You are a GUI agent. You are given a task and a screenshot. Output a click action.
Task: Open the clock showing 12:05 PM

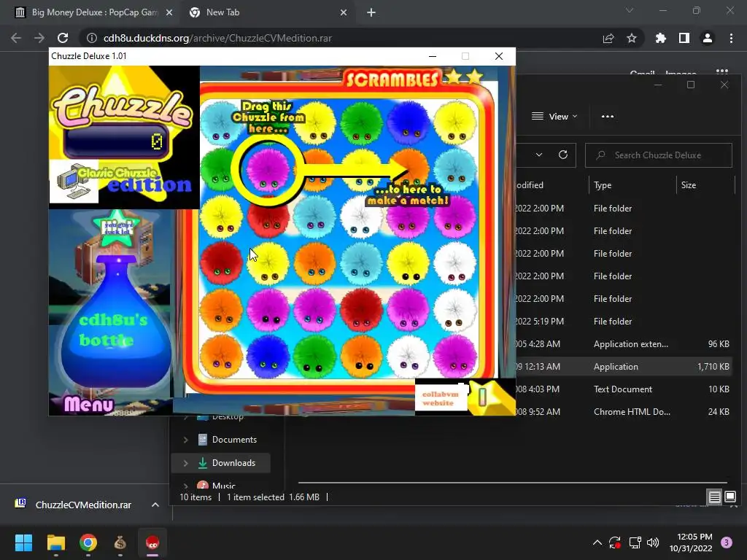pyautogui.click(x=691, y=542)
